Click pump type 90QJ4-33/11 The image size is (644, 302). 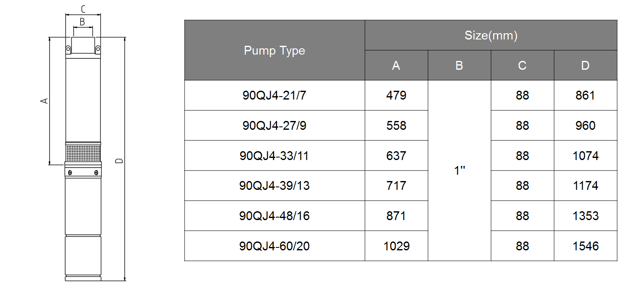click(274, 156)
